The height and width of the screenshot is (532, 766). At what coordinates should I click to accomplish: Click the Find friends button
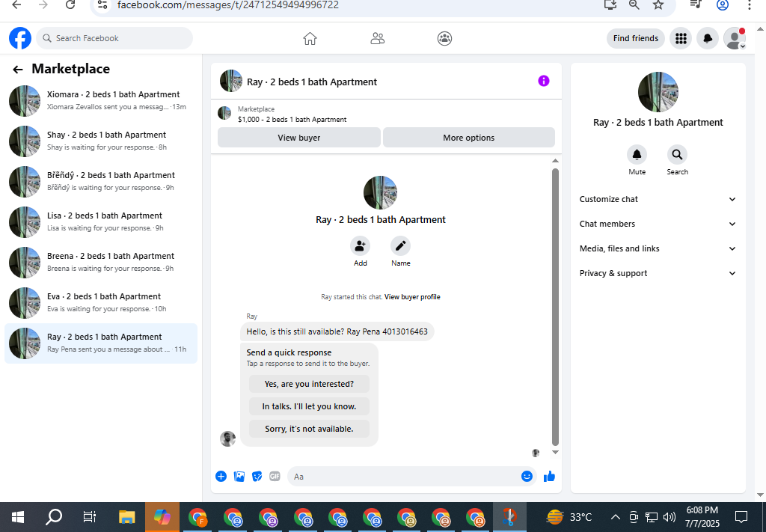636,38
